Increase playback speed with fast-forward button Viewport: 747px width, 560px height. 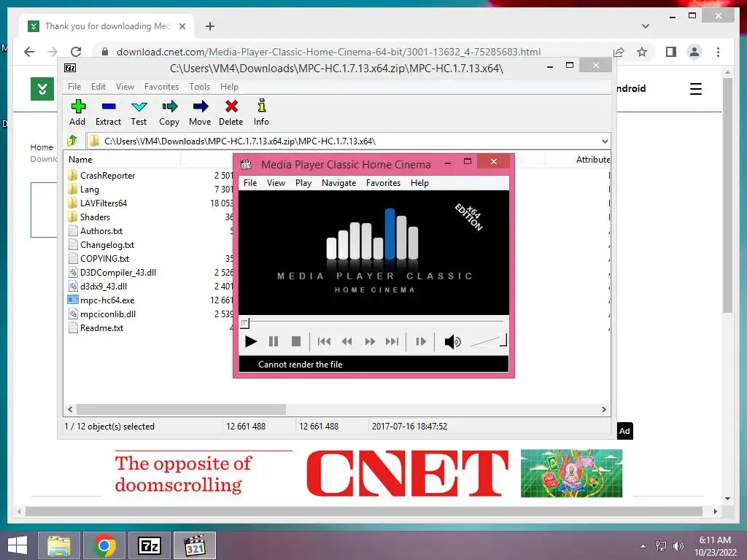tap(370, 341)
